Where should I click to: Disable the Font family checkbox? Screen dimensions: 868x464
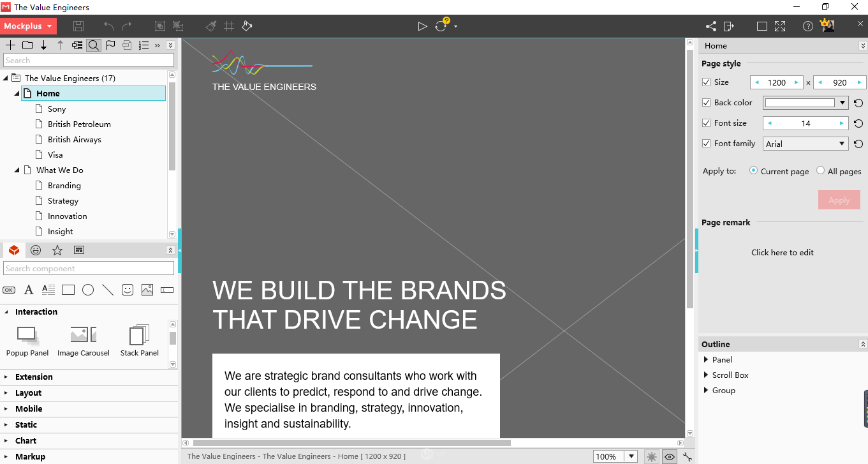tap(706, 143)
